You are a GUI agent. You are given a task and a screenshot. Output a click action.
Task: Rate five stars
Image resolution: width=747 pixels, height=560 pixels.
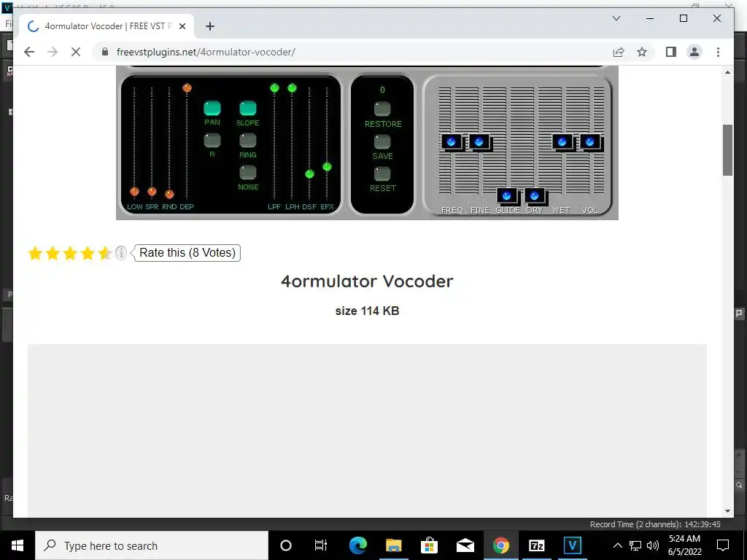pos(104,253)
